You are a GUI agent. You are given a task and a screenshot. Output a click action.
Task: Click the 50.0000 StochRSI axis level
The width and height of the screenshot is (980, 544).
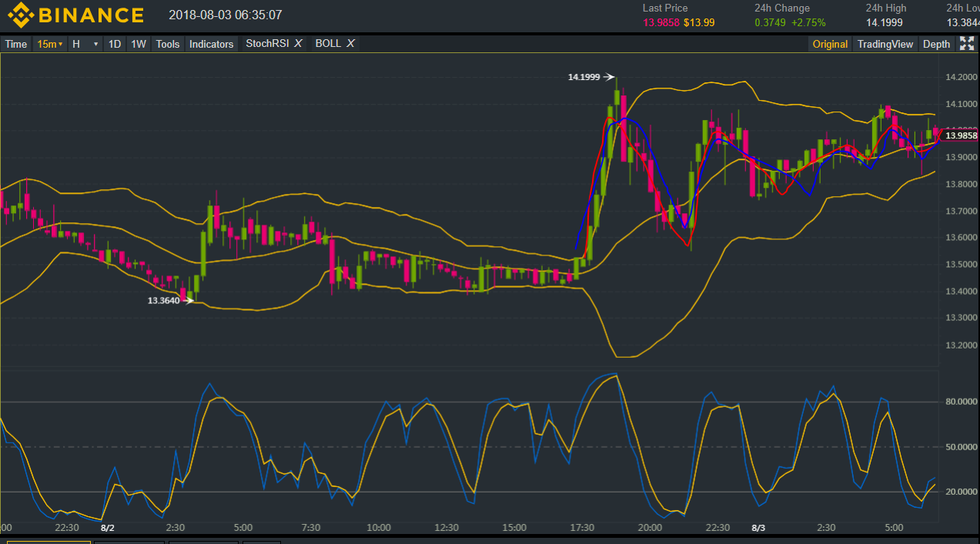click(x=961, y=447)
